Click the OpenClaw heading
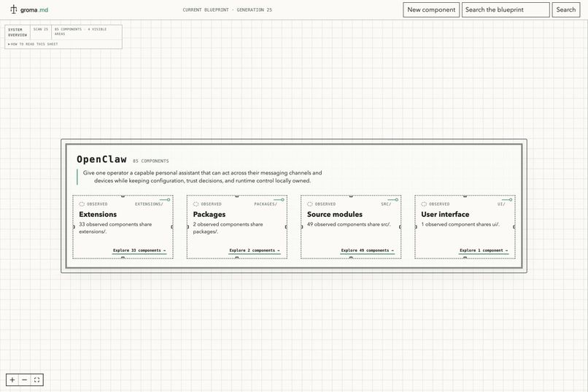 pyautogui.click(x=101, y=159)
